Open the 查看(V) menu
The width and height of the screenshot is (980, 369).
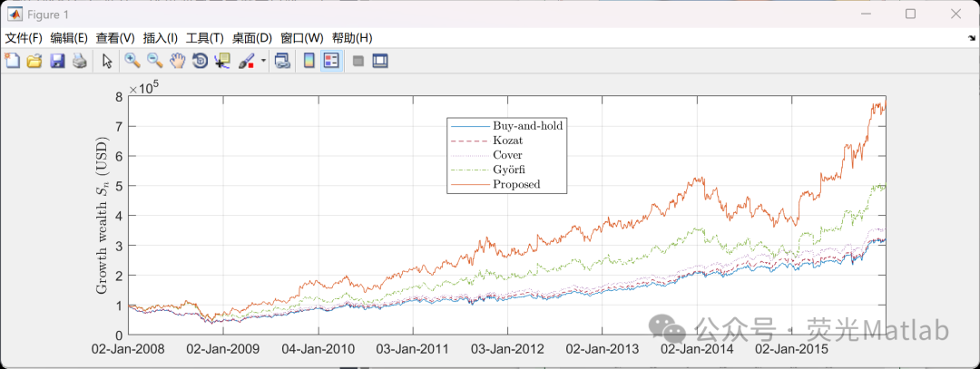(115, 38)
